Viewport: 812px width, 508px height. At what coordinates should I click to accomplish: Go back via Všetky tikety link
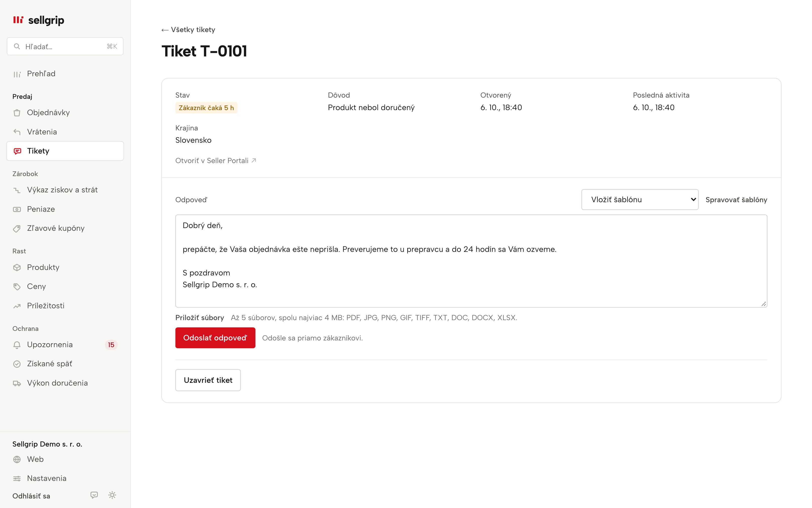(188, 30)
